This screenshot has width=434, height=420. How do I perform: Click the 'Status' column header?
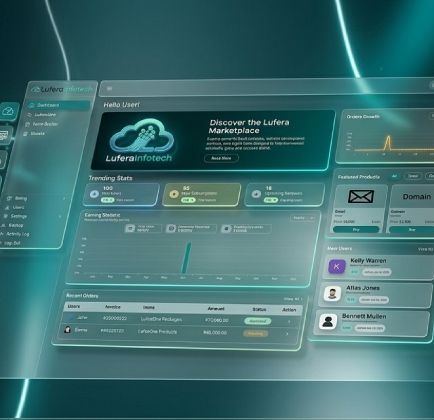pyautogui.click(x=259, y=309)
